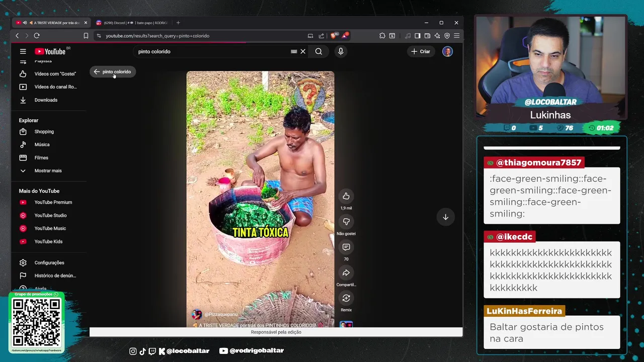
Task: Start voice search with the microphone icon
Action: click(341, 51)
